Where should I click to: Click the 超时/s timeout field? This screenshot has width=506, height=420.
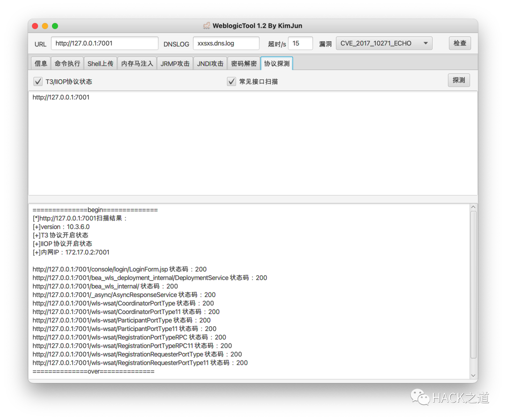click(x=300, y=43)
